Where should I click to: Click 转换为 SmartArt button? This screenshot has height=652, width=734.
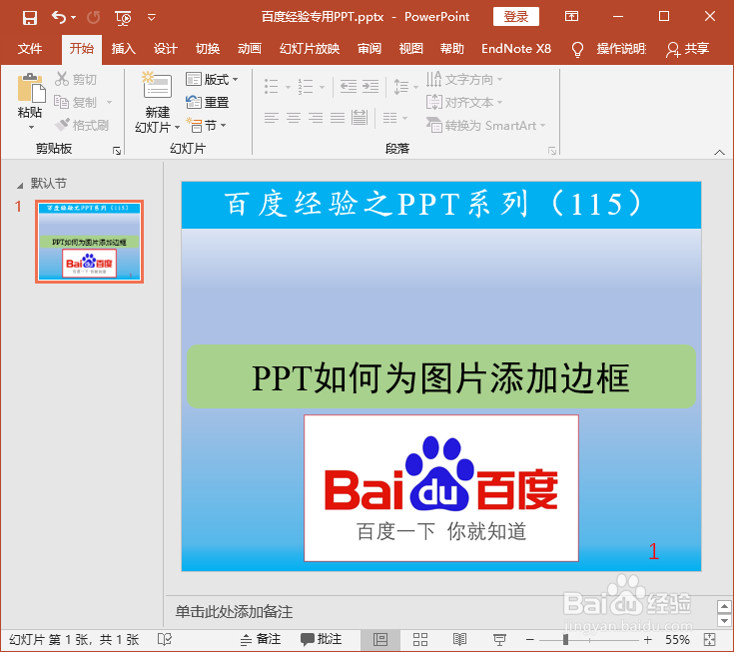point(485,125)
